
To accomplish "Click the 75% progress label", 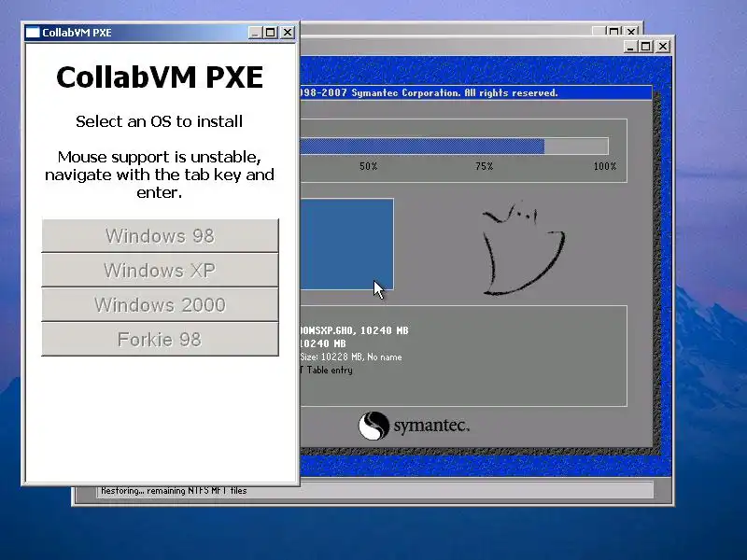I will [x=484, y=166].
